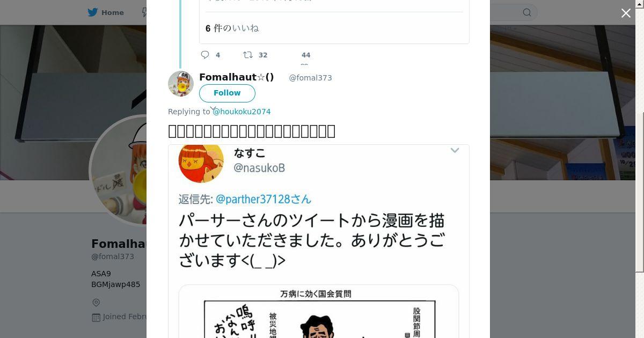Open the @fomal373 handle in the tweet
Image resolution: width=644 pixels, height=338 pixels.
[310, 78]
